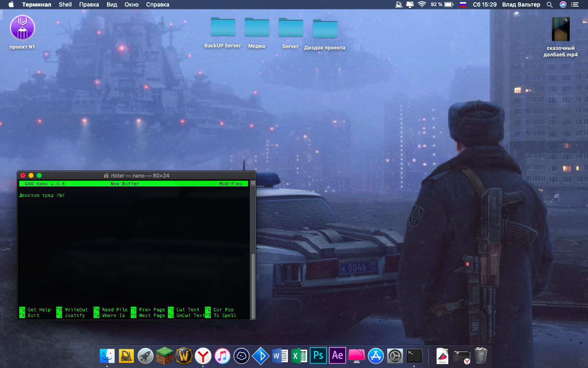
Task: Zoom the Terminal window with green button
Action: pos(39,175)
